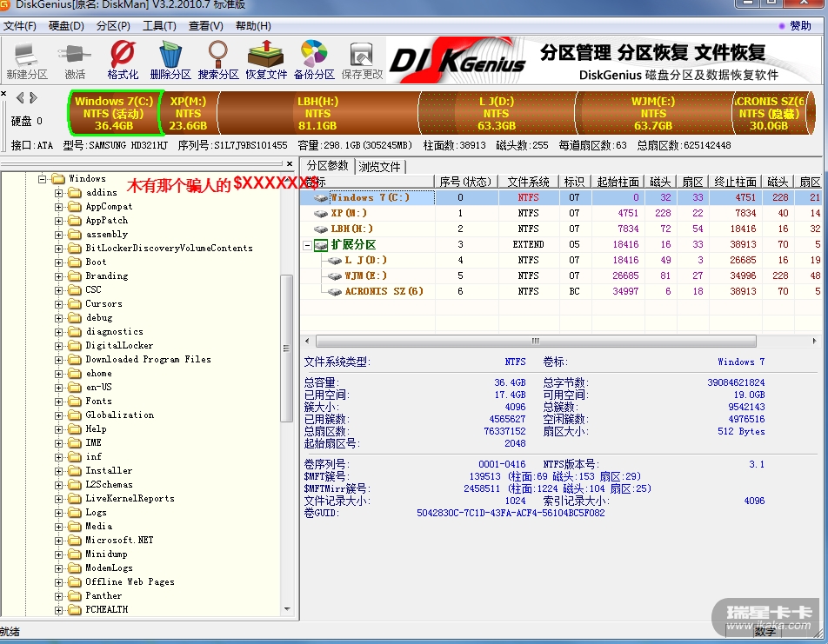Select the XP (M:) partition disk icon
The image size is (828, 644).
click(321, 213)
